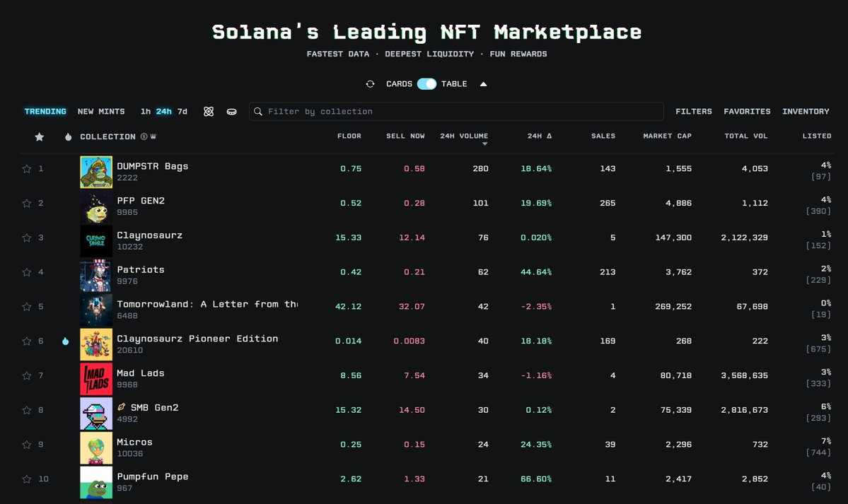This screenshot has width=848, height=504.
Task: Set time range to 24h
Action: (x=164, y=112)
